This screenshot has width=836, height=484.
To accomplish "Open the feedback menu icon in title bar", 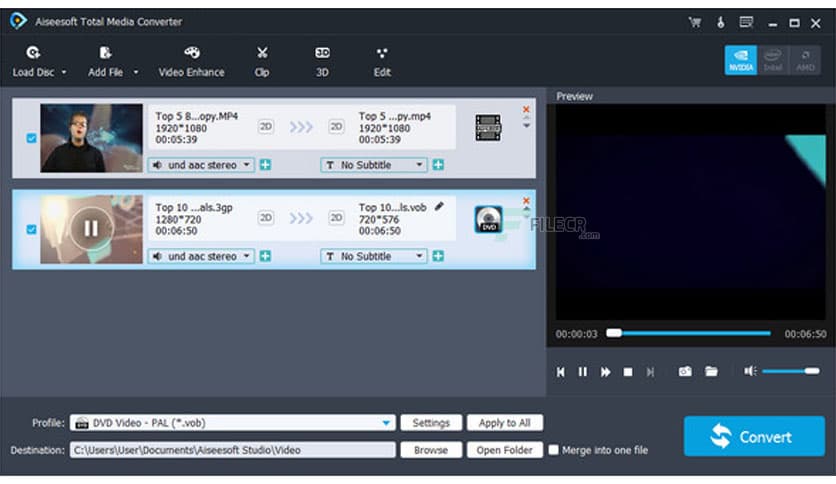I will pyautogui.click(x=746, y=22).
